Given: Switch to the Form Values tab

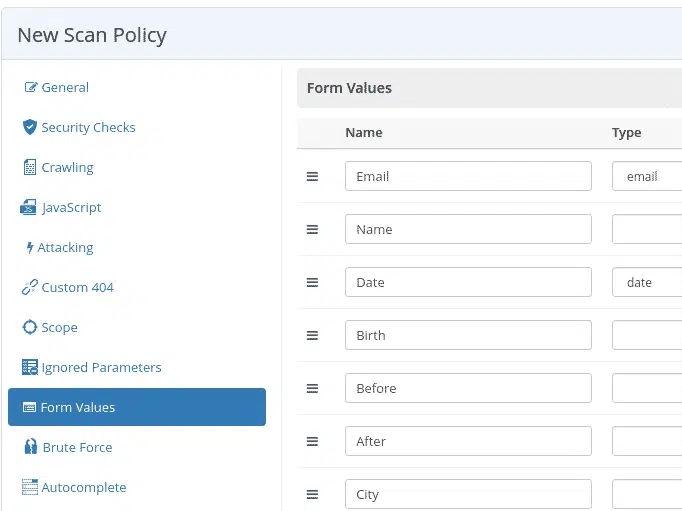Looking at the screenshot, I should coord(137,407).
